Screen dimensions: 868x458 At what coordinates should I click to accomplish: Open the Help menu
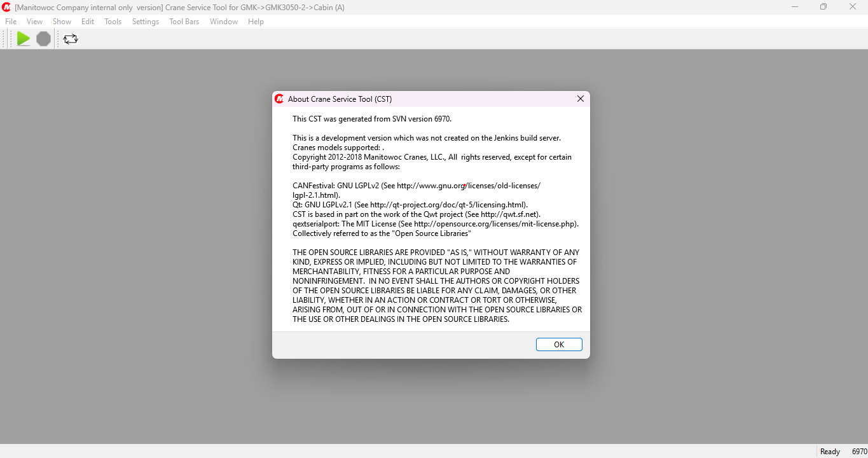pyautogui.click(x=256, y=22)
